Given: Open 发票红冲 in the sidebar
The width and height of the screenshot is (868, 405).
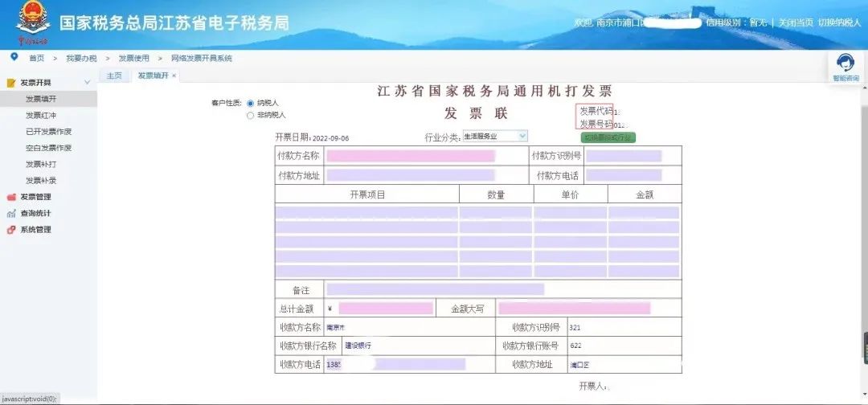Looking at the screenshot, I should point(41,115).
